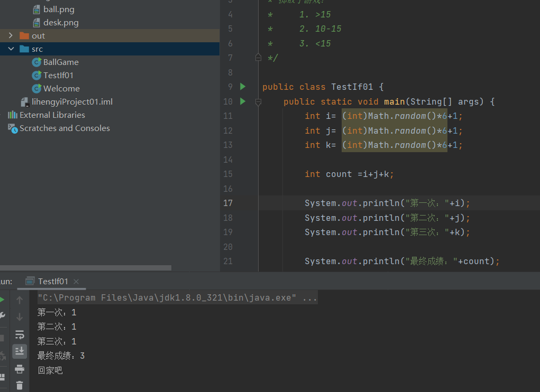Switch to the TestIf01 run tab
The width and height of the screenshot is (540, 392).
[53, 282]
